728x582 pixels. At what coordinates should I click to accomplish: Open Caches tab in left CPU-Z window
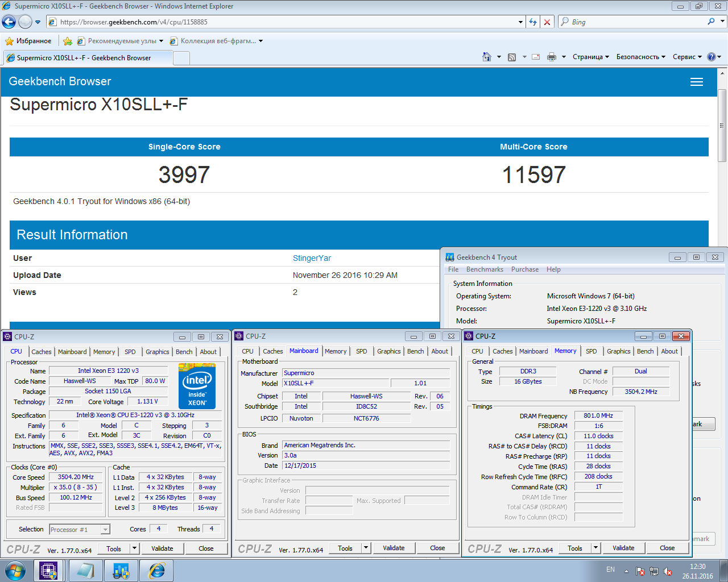pos(42,352)
